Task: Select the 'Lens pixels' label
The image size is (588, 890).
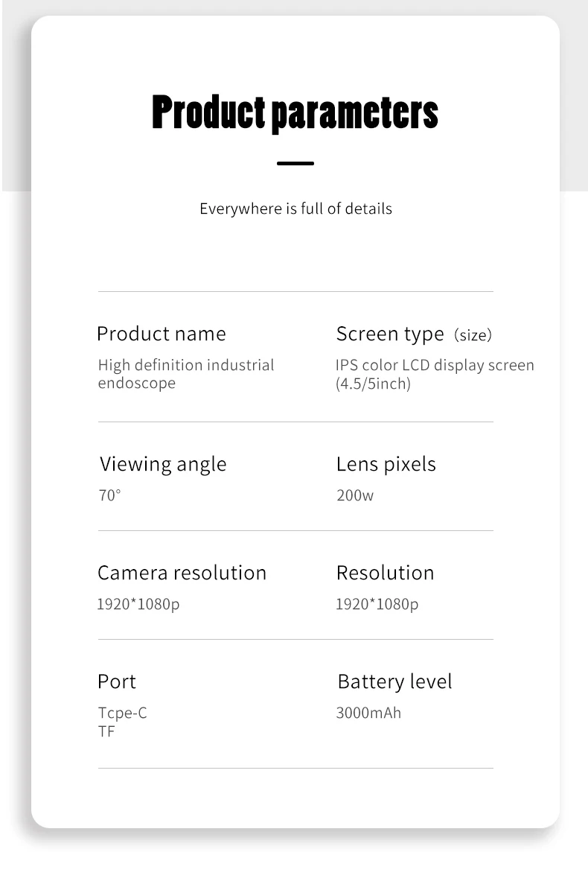Action: pyautogui.click(x=386, y=465)
